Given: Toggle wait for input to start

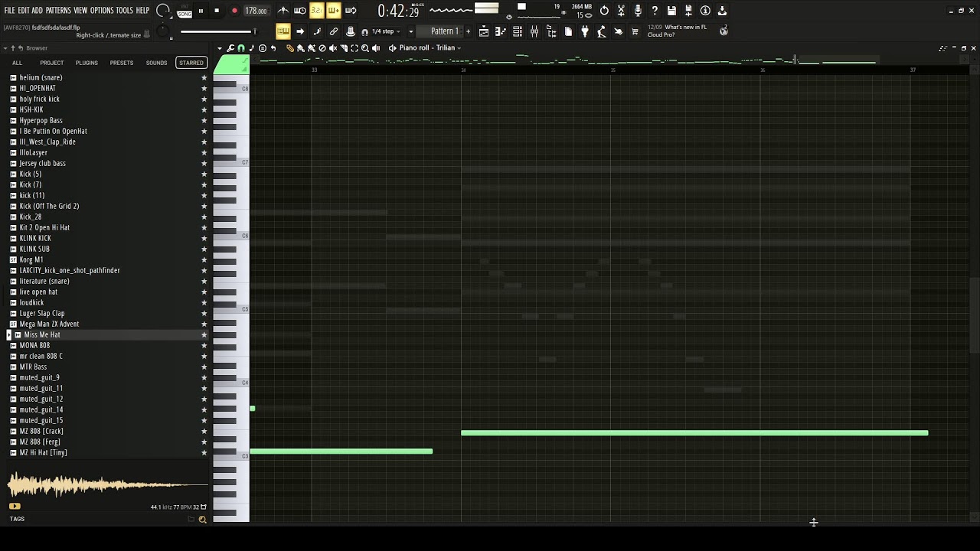Looking at the screenshot, I should point(300,11).
